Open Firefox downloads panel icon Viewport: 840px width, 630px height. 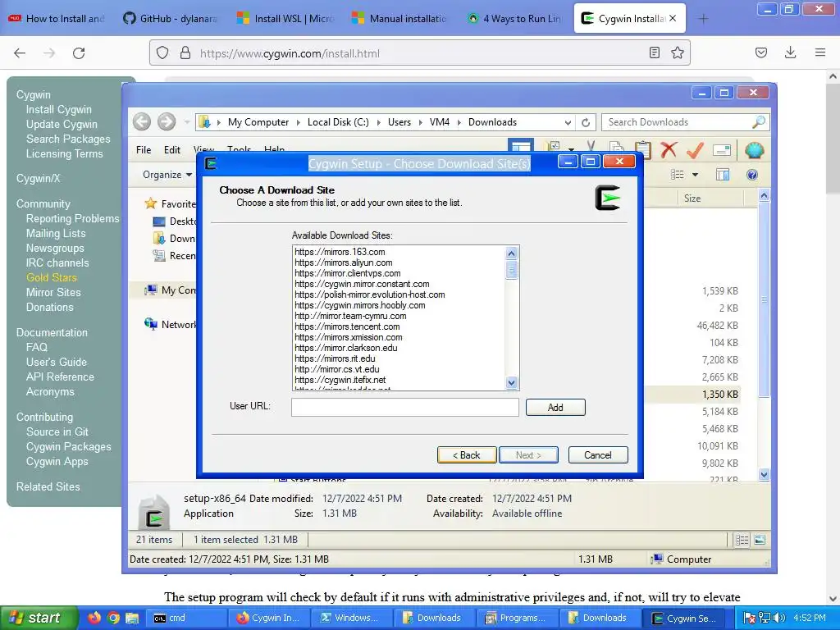[x=790, y=52]
